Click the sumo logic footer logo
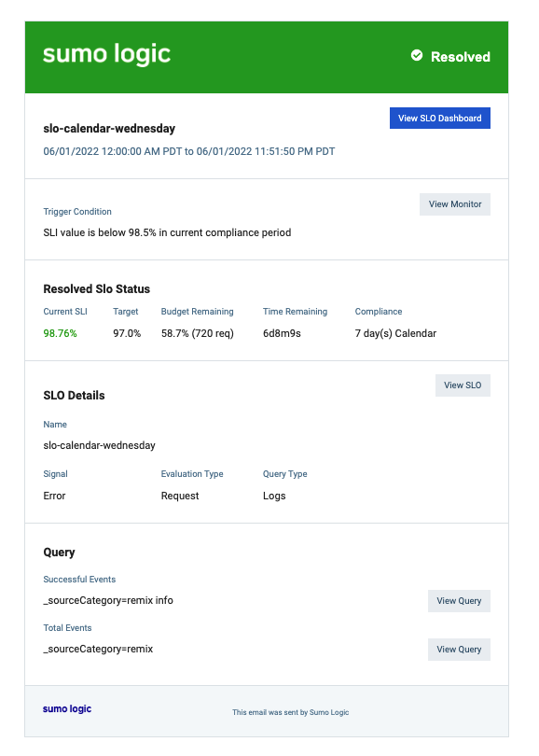The image size is (539, 756). 65,708
